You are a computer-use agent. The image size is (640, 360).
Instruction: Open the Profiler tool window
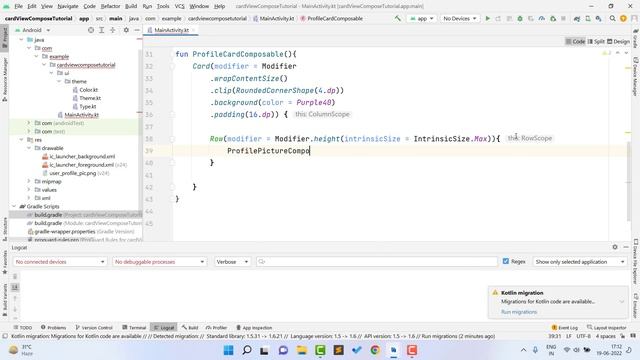[x=216, y=327]
